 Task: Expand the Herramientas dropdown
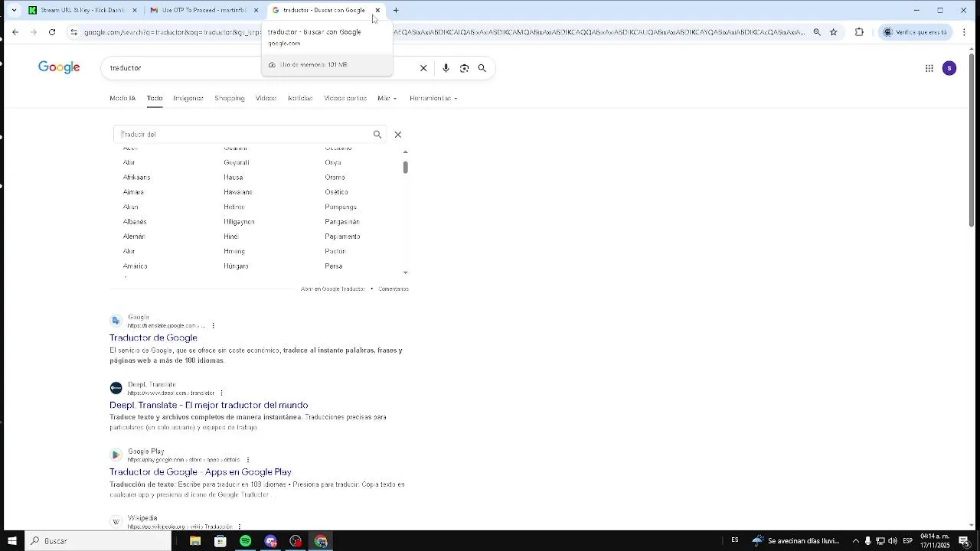[x=433, y=98]
